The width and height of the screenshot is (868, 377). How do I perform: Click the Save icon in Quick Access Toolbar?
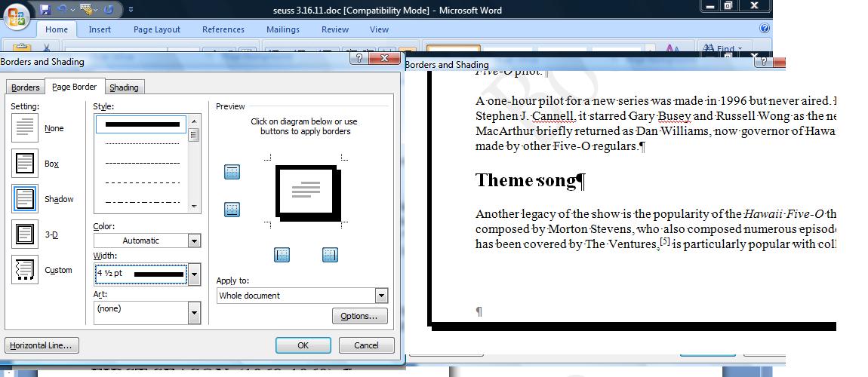(x=45, y=10)
